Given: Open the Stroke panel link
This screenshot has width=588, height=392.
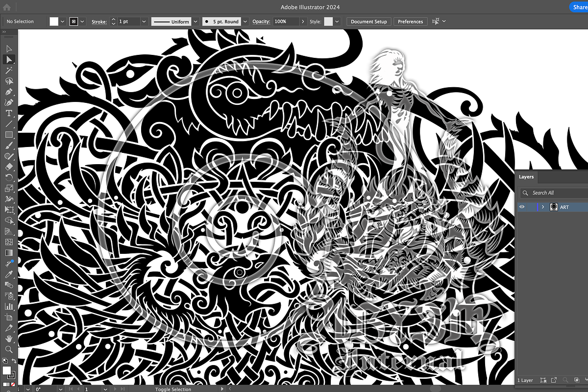Looking at the screenshot, I should point(99,22).
